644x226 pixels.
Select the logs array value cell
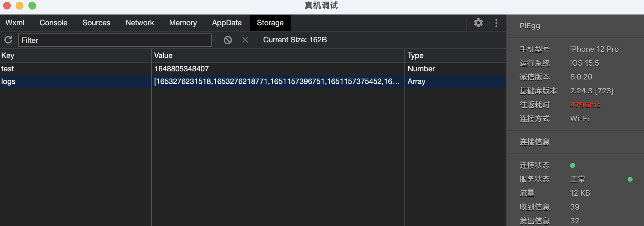click(278, 81)
